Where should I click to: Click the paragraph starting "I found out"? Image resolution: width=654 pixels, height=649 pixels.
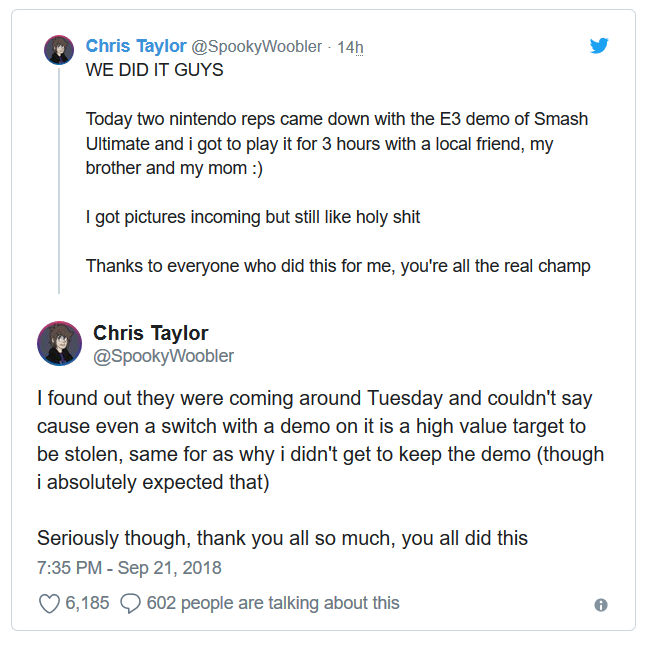pyautogui.click(x=320, y=441)
